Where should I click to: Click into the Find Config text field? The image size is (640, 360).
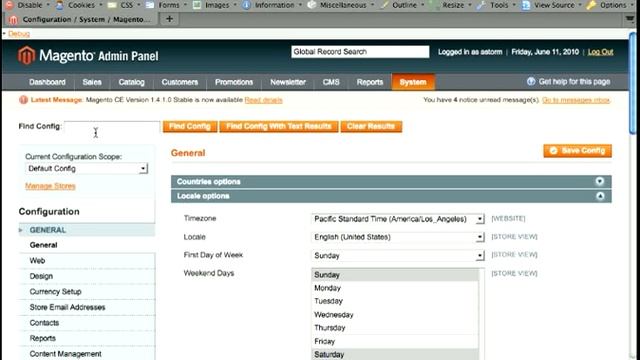point(112,127)
